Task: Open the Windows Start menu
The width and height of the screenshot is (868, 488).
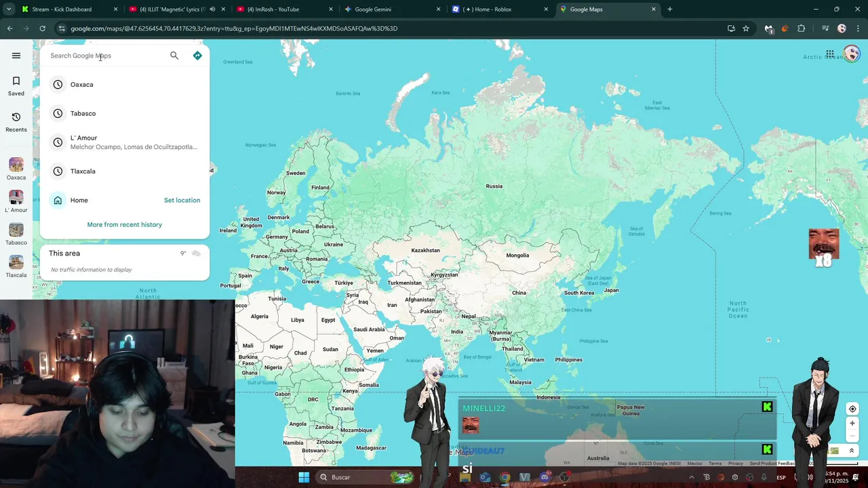Action: [304, 477]
